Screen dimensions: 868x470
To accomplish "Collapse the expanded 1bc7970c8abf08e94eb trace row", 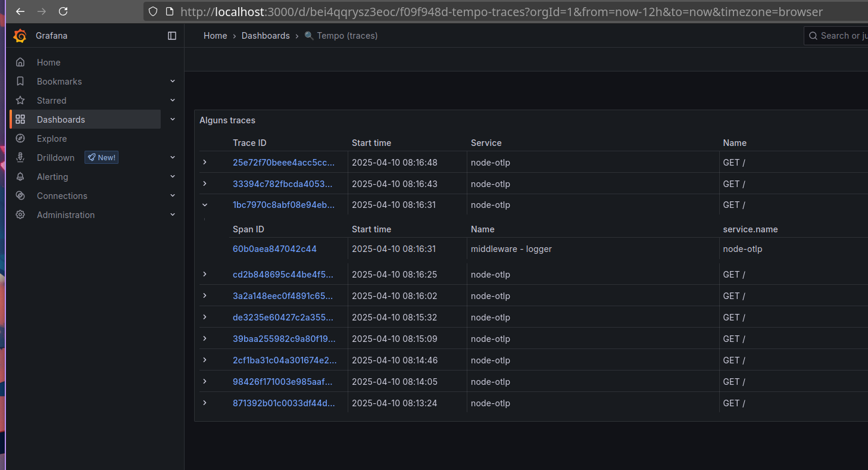I will tap(205, 205).
